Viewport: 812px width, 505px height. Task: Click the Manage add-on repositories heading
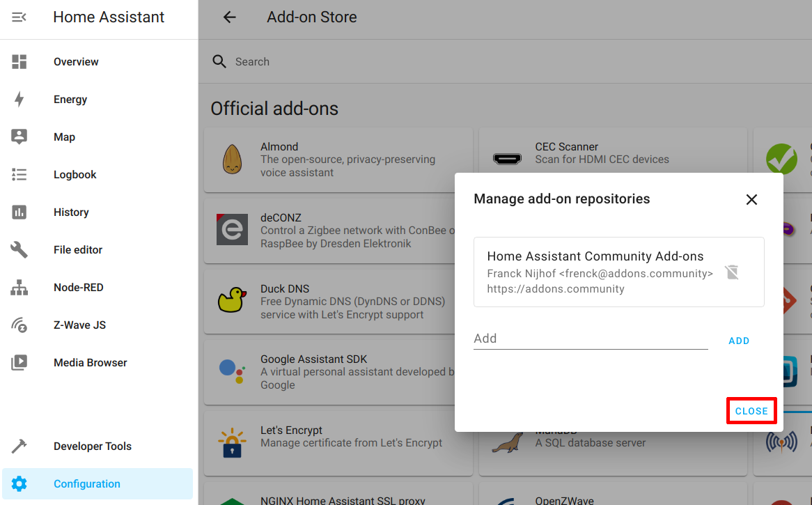click(x=562, y=199)
